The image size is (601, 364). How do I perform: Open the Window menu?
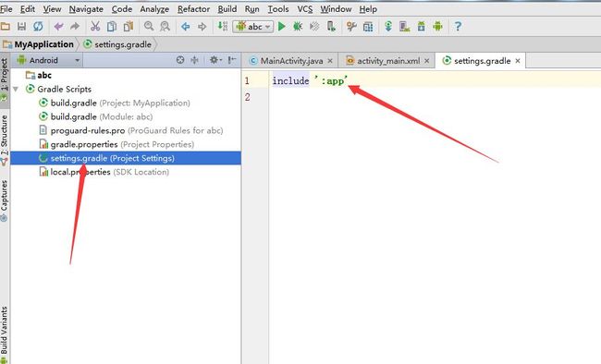[x=336, y=9]
